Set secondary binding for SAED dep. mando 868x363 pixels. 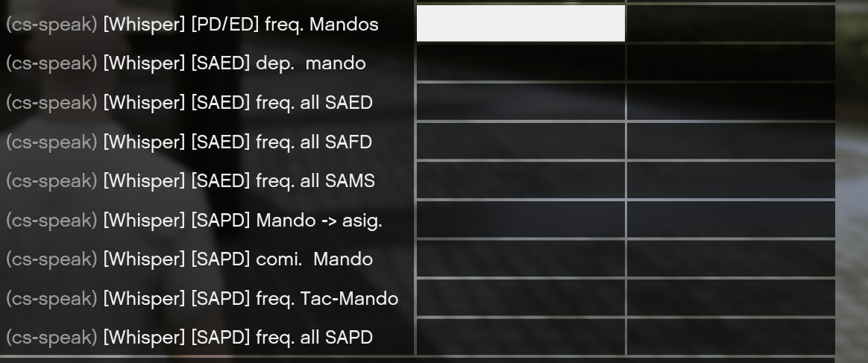coord(731,63)
